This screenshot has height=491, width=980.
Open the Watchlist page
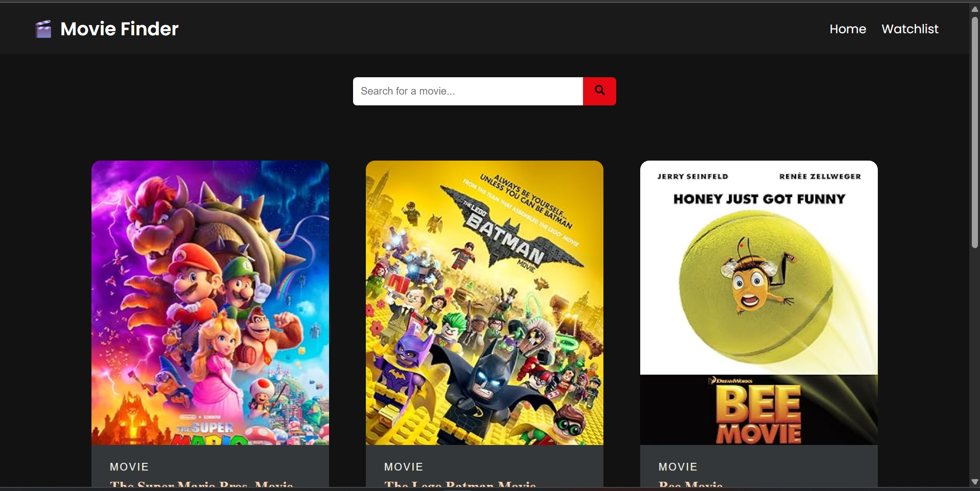(x=910, y=29)
